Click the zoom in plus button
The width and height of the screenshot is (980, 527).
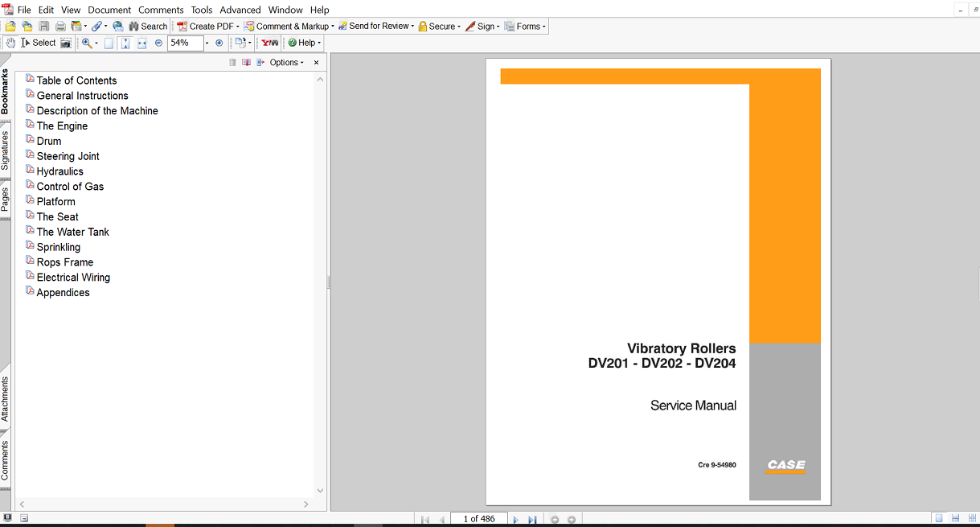pyautogui.click(x=219, y=43)
